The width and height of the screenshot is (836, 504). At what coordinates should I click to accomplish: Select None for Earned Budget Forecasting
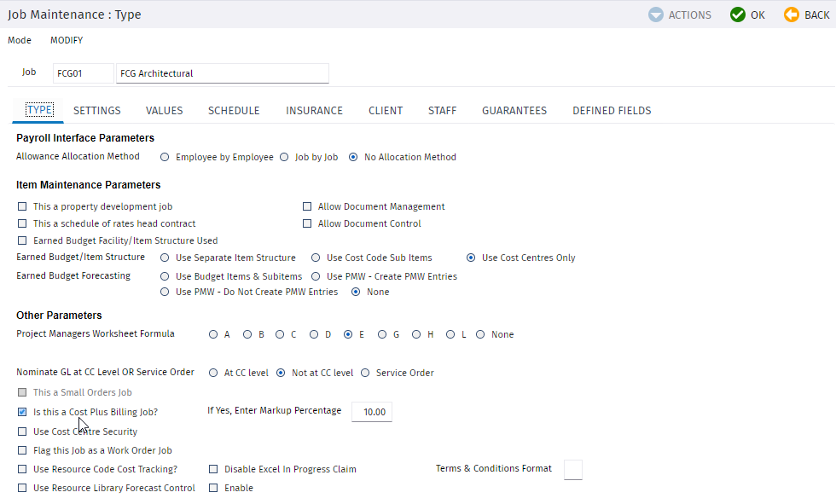[x=356, y=292]
